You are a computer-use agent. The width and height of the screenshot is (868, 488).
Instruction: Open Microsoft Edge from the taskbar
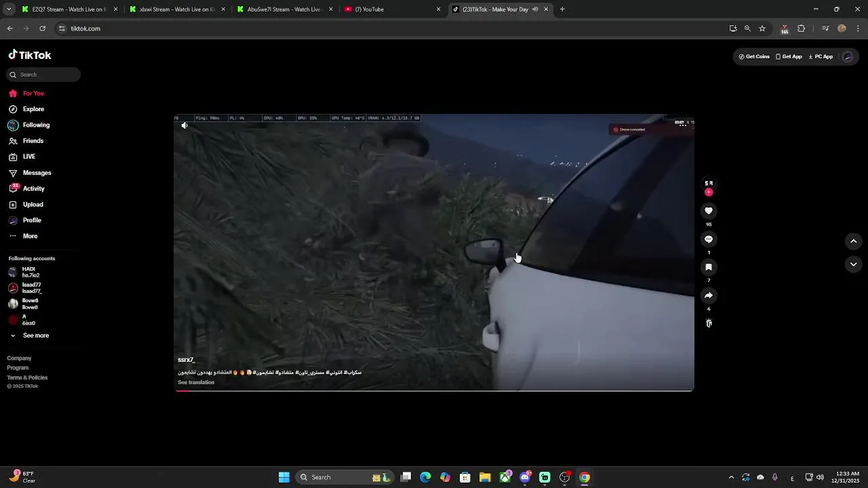pos(425,477)
